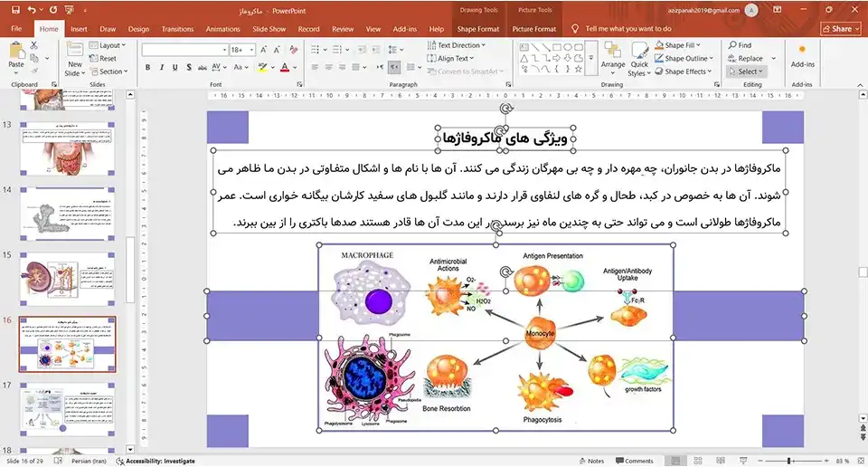This screenshot has height=467, width=868.
Task: Open Quick Styles gallery
Action: (x=639, y=60)
